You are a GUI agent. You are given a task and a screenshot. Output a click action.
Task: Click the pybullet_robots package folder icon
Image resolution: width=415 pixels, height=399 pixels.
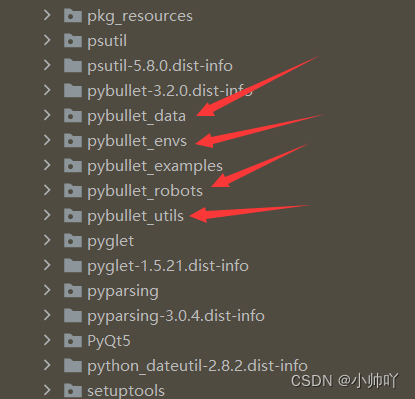(73, 190)
